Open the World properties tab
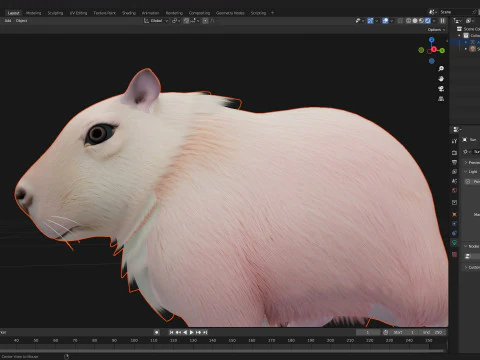 [x=454, y=190]
